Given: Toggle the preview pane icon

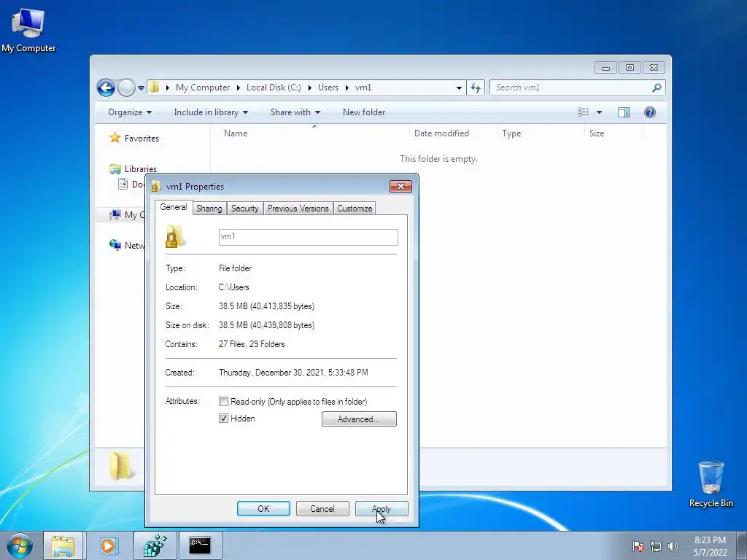Looking at the screenshot, I should pyautogui.click(x=624, y=112).
